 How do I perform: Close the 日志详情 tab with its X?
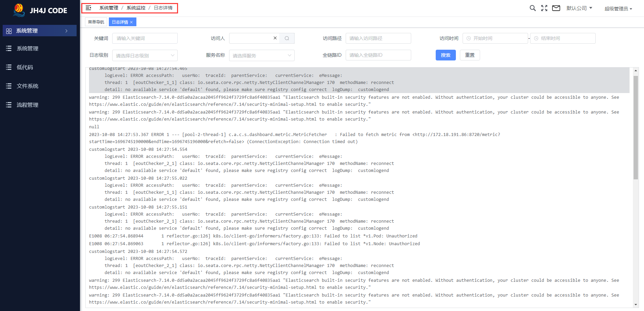(131, 22)
